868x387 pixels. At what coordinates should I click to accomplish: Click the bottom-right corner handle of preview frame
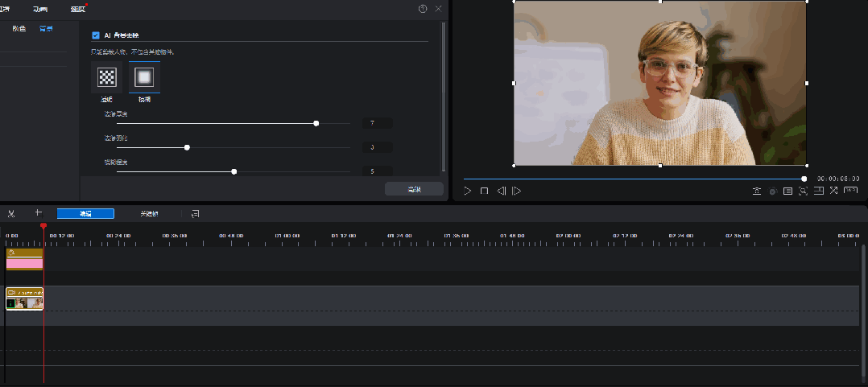[806, 165]
